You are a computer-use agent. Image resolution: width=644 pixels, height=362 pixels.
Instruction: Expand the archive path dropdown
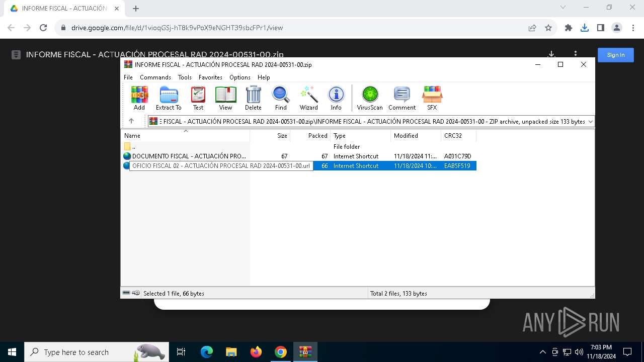click(590, 121)
